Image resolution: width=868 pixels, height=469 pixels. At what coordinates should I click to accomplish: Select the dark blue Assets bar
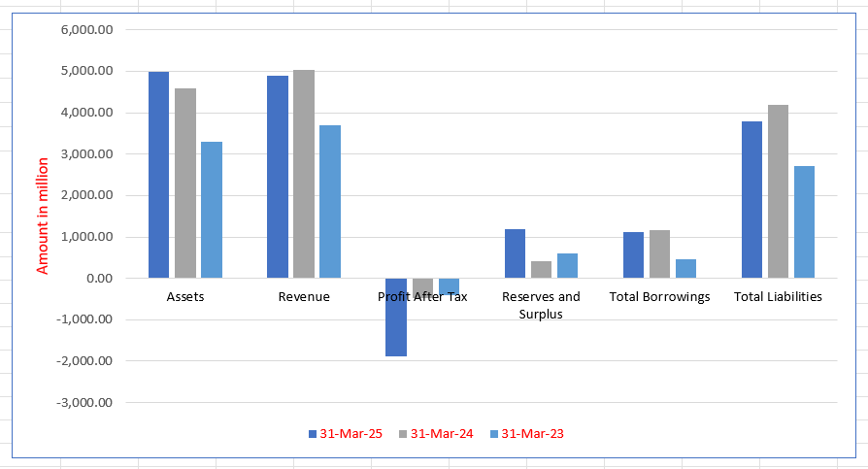point(158,175)
